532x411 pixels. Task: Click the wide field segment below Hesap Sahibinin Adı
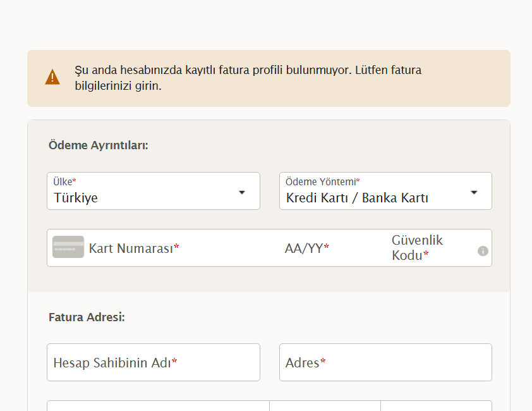coord(158,406)
